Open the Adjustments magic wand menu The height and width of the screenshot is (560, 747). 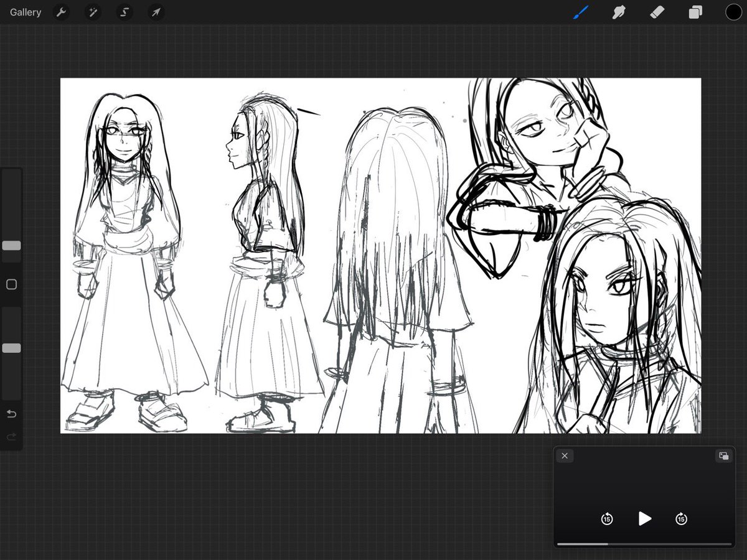point(93,12)
